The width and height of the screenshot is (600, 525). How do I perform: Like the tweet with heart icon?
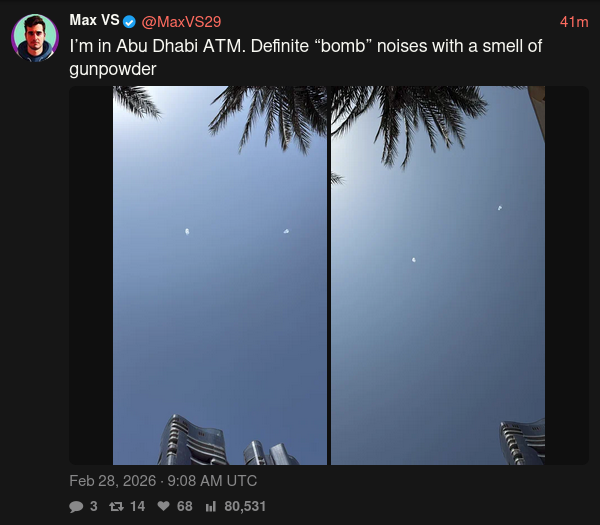(163, 506)
